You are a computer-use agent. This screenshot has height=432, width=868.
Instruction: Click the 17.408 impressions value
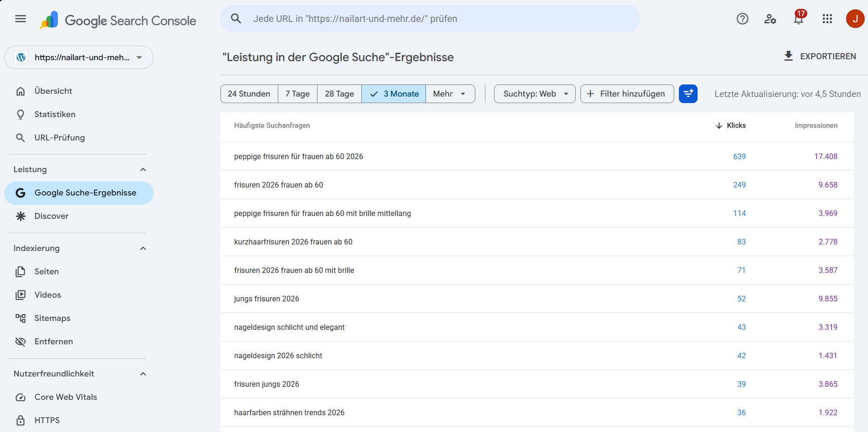(x=826, y=156)
